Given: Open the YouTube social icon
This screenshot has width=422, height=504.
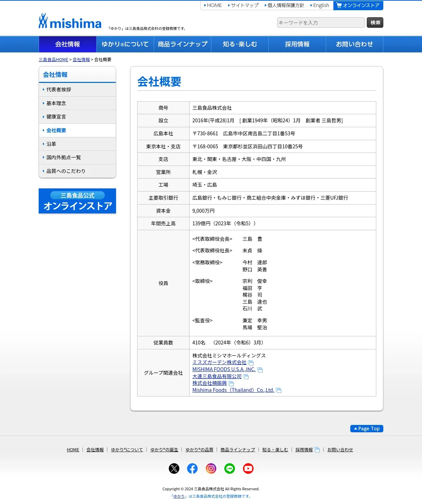Looking at the screenshot, I should click(x=248, y=469).
